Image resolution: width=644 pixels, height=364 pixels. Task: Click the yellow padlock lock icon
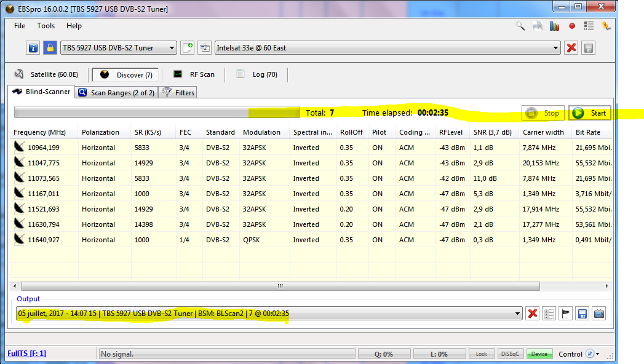coord(50,48)
